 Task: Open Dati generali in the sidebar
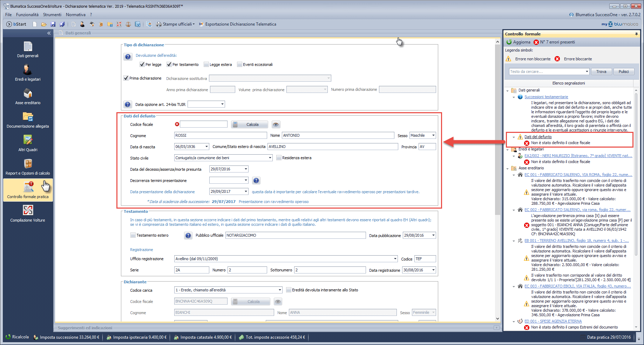coord(28,49)
